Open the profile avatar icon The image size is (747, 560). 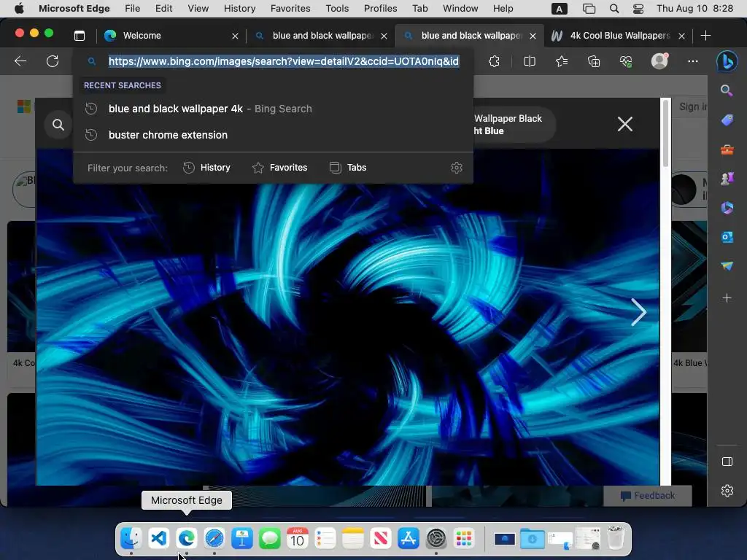click(x=659, y=61)
